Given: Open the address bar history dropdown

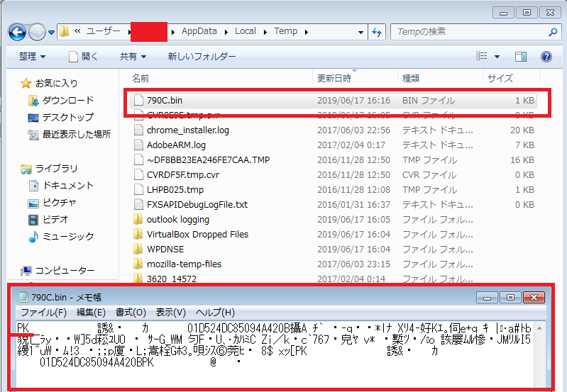Looking at the screenshot, I should point(360,32).
